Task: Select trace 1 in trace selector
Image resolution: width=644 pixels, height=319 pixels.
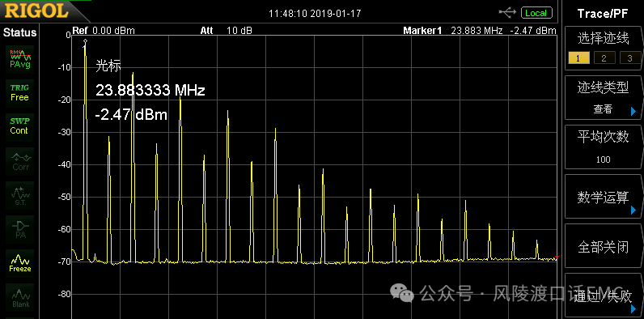Action: tap(578, 58)
